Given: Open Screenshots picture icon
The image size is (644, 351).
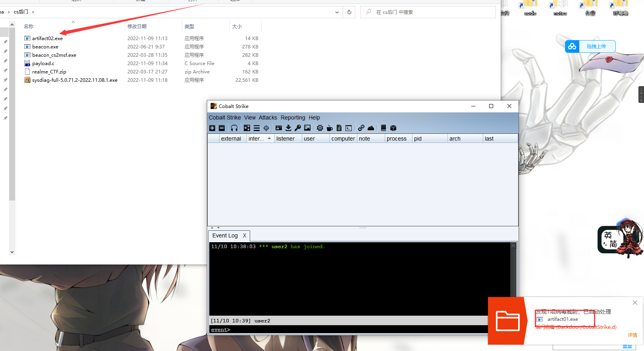Looking at the screenshot, I should tap(307, 128).
